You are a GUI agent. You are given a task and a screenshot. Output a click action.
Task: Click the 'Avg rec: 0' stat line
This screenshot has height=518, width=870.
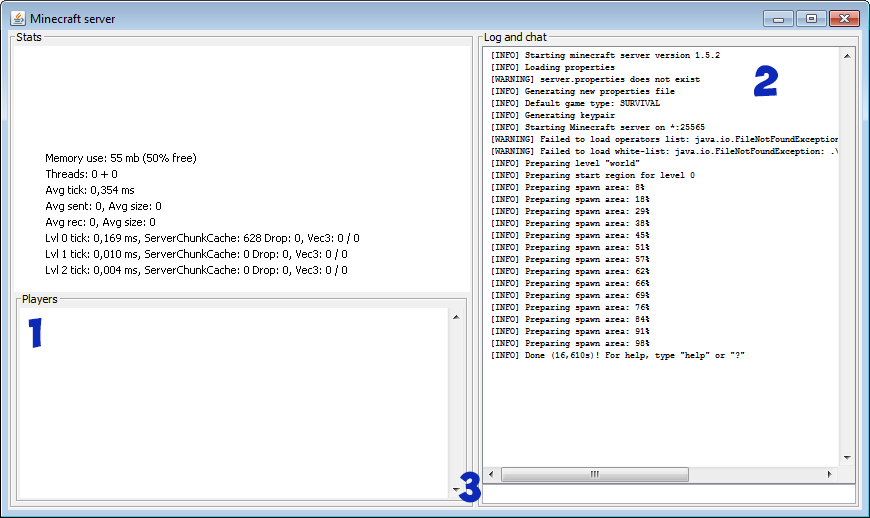click(100, 222)
